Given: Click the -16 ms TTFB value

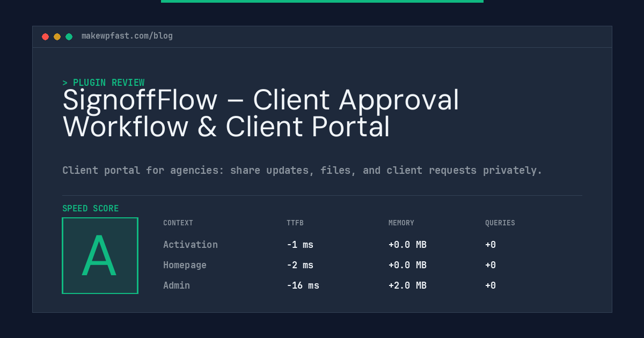Looking at the screenshot, I should [x=303, y=285].
